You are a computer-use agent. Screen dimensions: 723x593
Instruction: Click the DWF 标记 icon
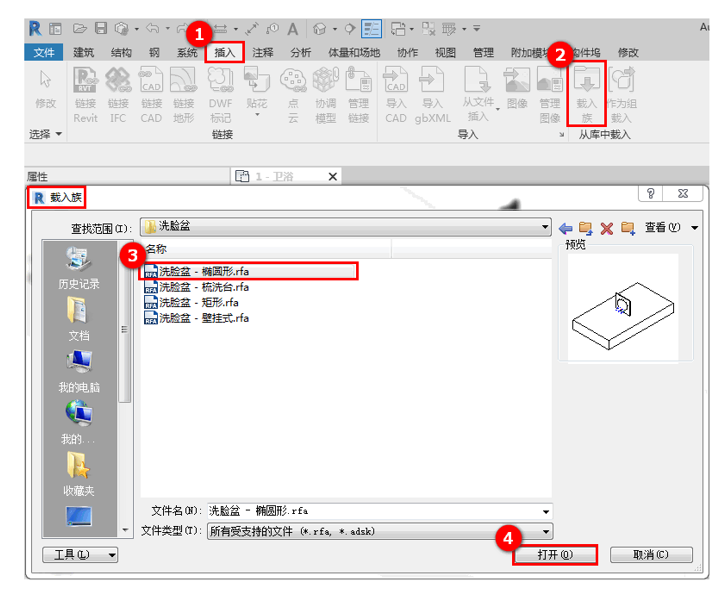click(220, 79)
